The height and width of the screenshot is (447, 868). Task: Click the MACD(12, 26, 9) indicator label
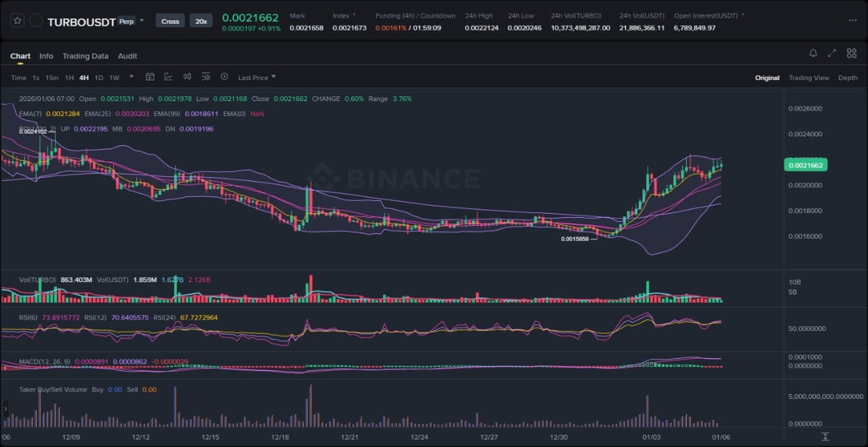[x=45, y=362]
